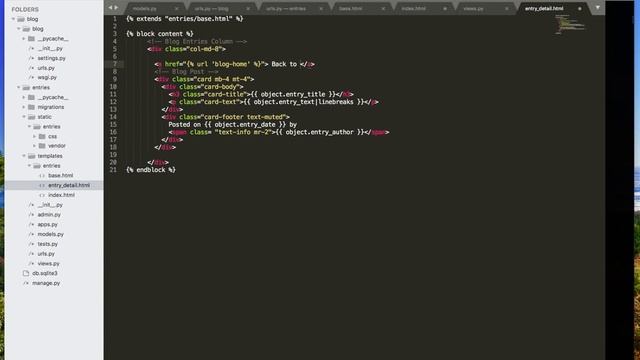640x360 pixels.
Task: Click the "Posted on" text on line 15
Action: tap(184, 124)
